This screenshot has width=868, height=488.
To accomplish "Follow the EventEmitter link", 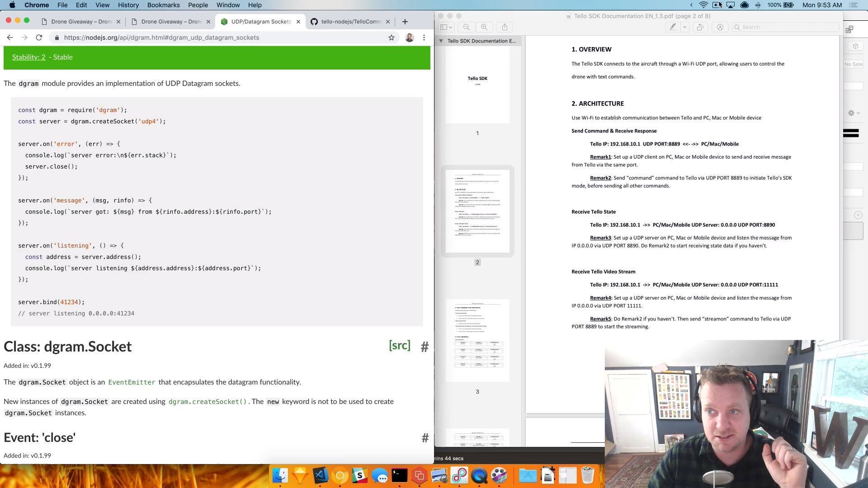I will click(x=132, y=382).
